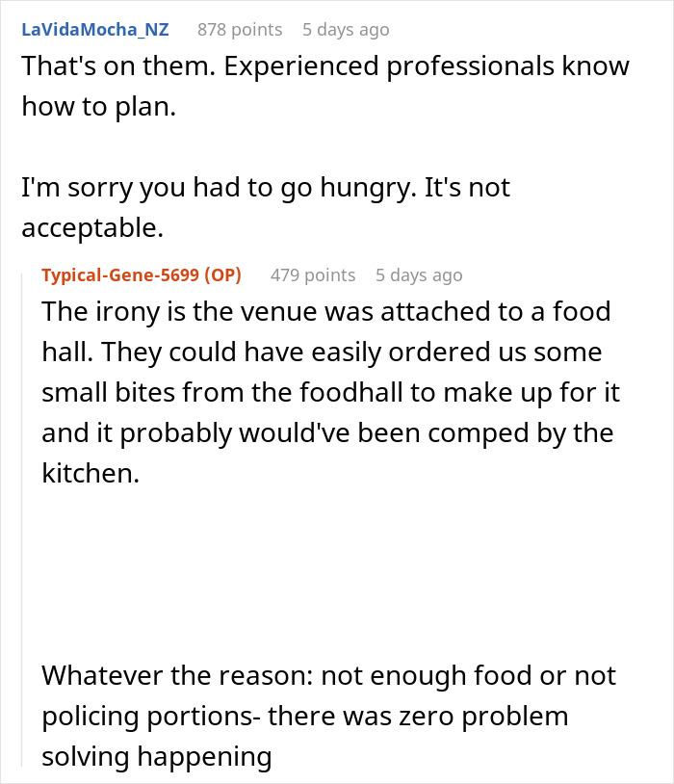Click the "solving happening" final line
Viewport: 674px width, 784px height.
point(157,757)
